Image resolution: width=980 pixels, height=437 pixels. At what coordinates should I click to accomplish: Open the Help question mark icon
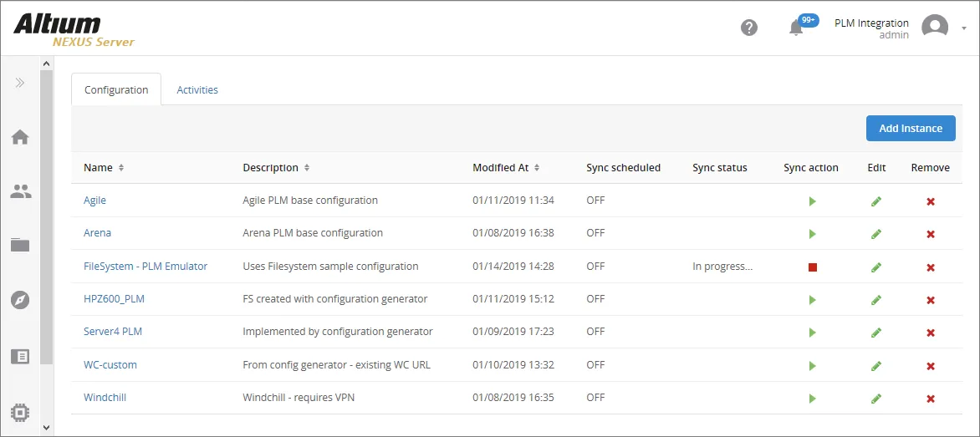click(748, 28)
